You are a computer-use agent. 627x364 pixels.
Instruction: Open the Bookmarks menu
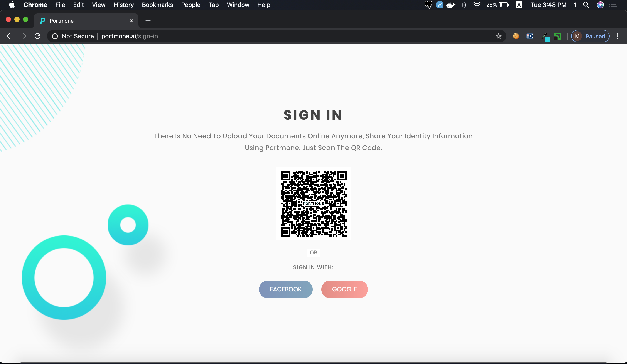pos(157,5)
